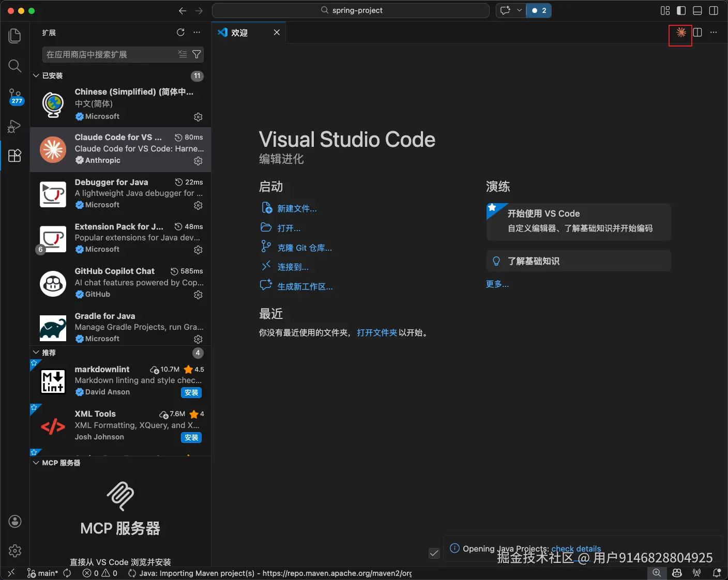Open the Claude Code spark icon in editor toolbar
The image size is (728, 580).
point(681,33)
